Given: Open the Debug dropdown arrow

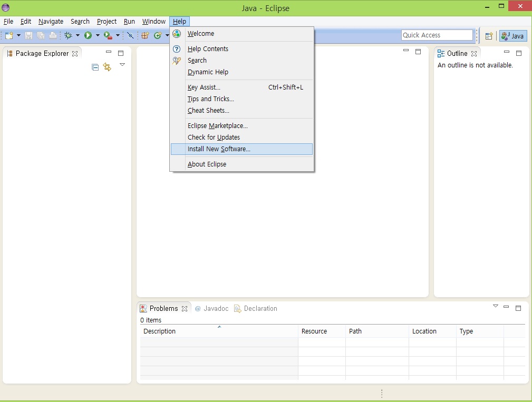Looking at the screenshot, I should (78, 35).
